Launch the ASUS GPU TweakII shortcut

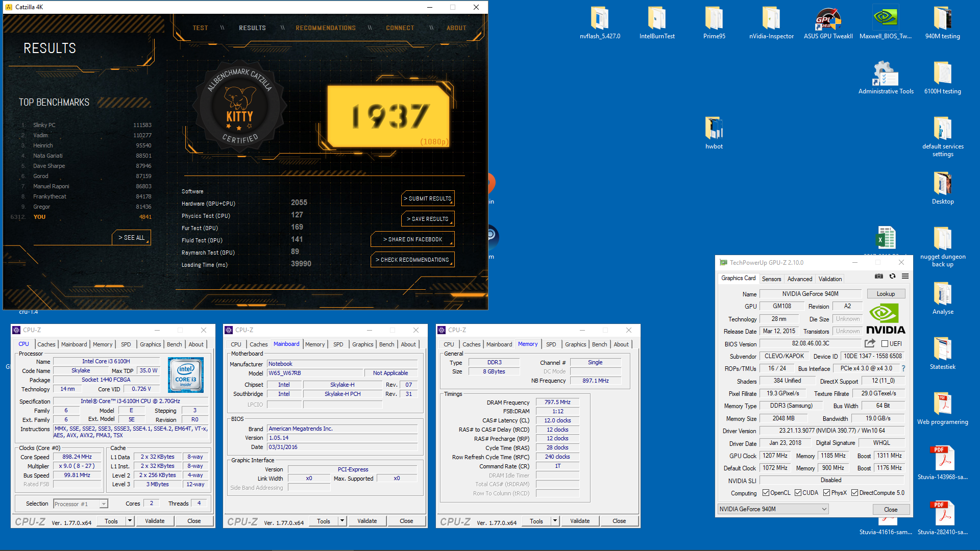(x=828, y=23)
